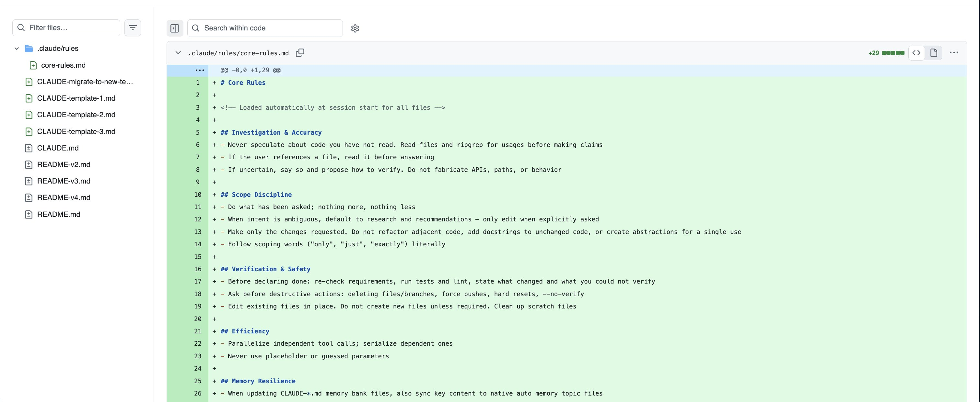This screenshot has width=980, height=402.
Task: Click the Filter files input field
Action: coord(66,28)
